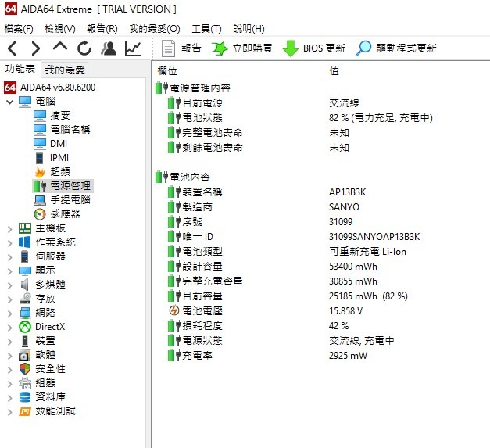Click the 多媒體 speaker icon
Image resolution: width=490 pixels, height=448 pixels.
pyautogui.click(x=25, y=285)
